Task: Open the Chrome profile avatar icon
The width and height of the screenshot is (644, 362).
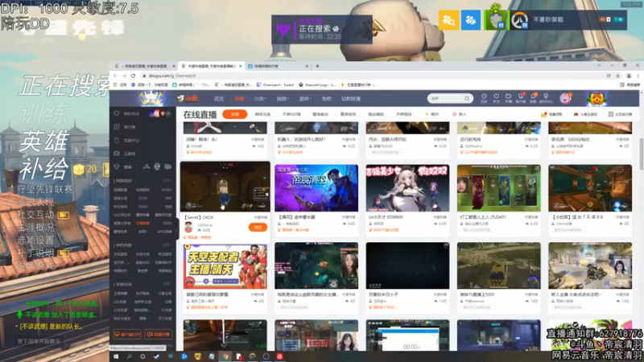Action: (629, 76)
